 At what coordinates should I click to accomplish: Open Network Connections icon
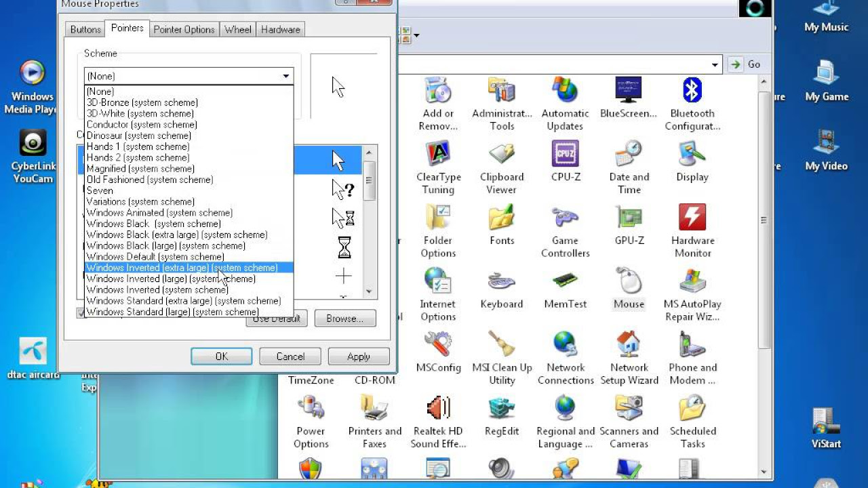pyautogui.click(x=565, y=344)
